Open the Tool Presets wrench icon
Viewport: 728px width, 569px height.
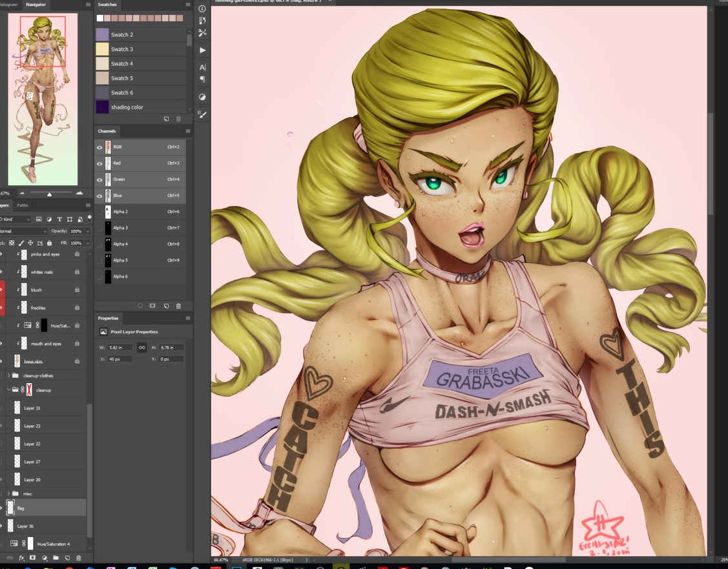(202, 33)
